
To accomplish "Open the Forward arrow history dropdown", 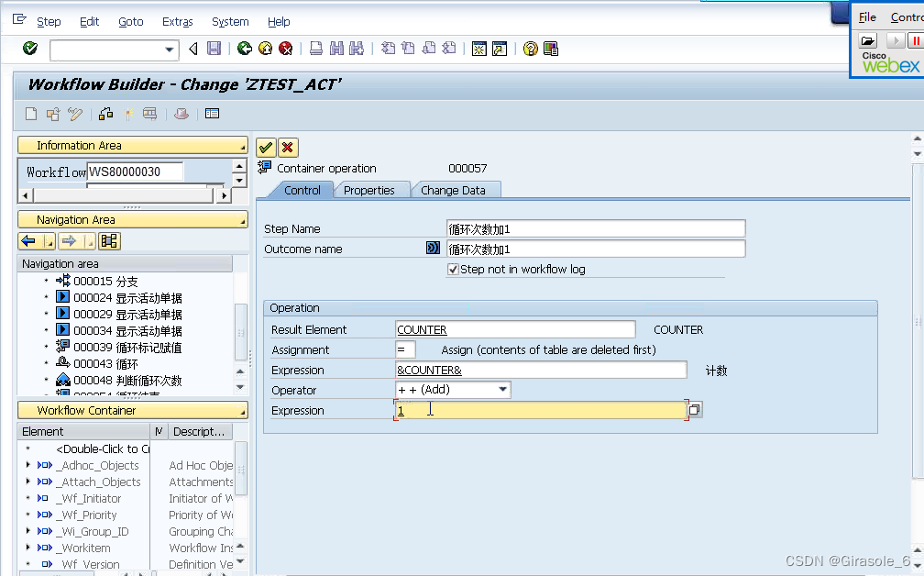I will point(88,241).
